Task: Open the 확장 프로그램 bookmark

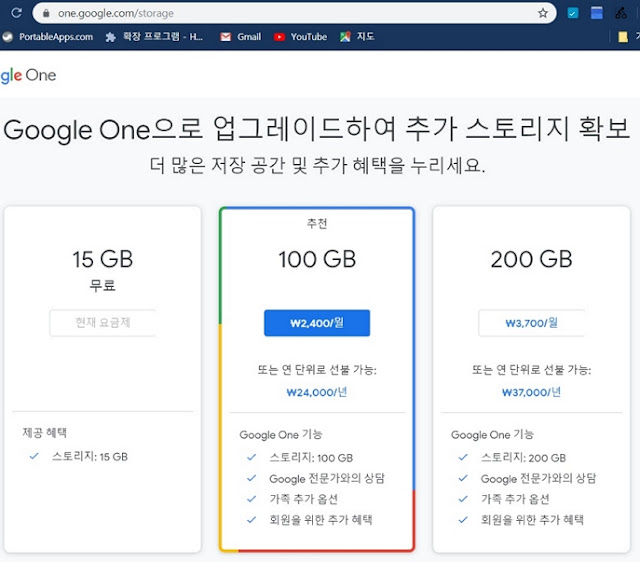Action: click(x=153, y=37)
